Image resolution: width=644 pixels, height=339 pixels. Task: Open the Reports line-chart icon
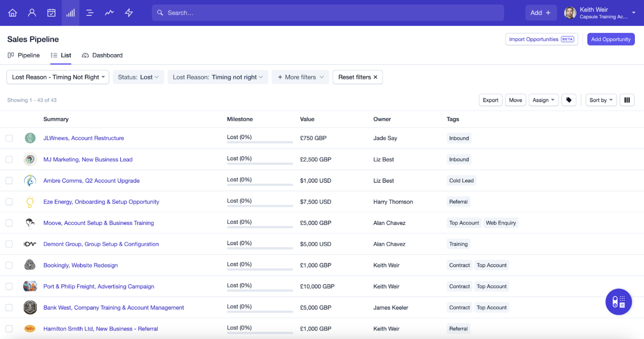tap(109, 13)
